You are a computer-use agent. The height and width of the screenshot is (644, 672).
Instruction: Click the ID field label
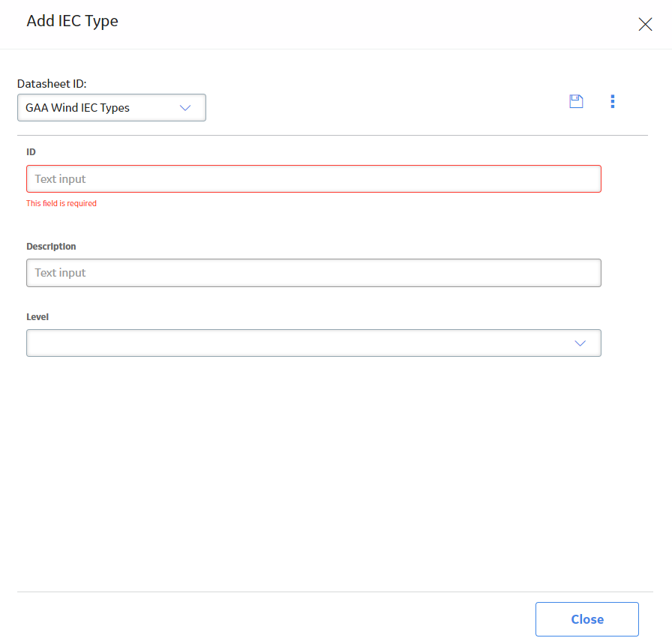tap(31, 152)
